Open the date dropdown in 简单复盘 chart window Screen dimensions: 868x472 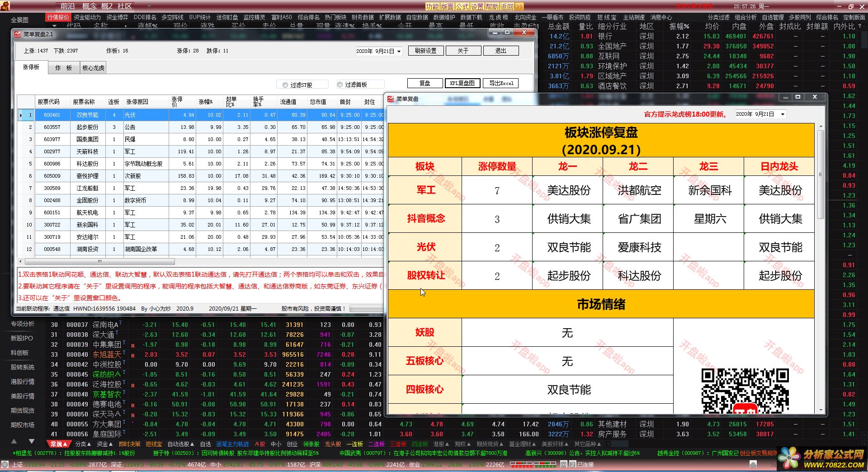point(783,114)
